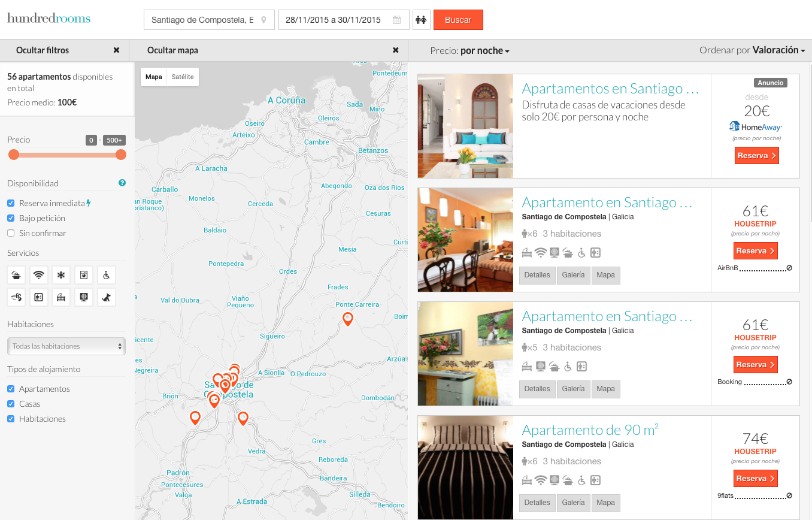The image size is (812, 520).
Task: Click location pin icon in search field
Action: point(263,20)
